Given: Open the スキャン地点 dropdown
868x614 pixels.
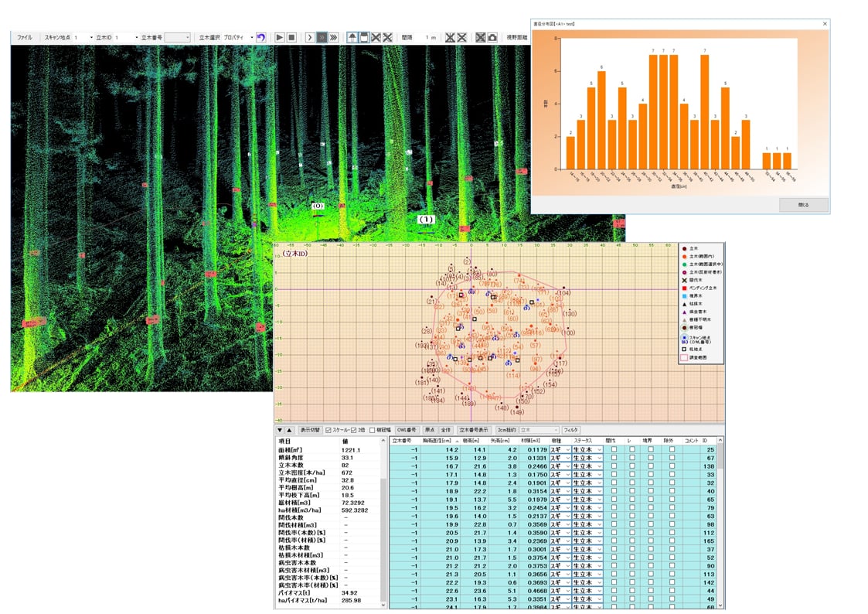Looking at the screenshot, I should tap(91, 37).
